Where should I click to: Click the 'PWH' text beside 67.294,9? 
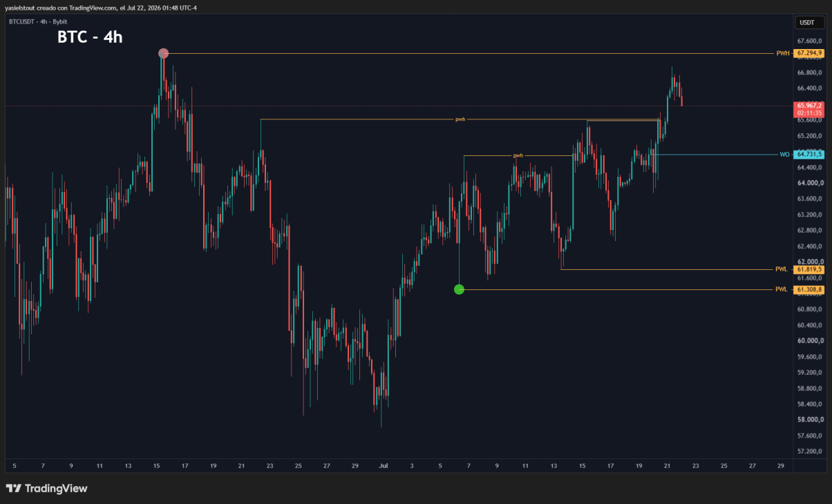tap(783, 53)
